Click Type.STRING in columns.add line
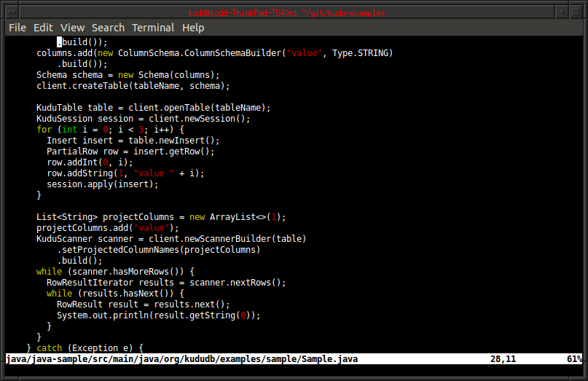 362,53
